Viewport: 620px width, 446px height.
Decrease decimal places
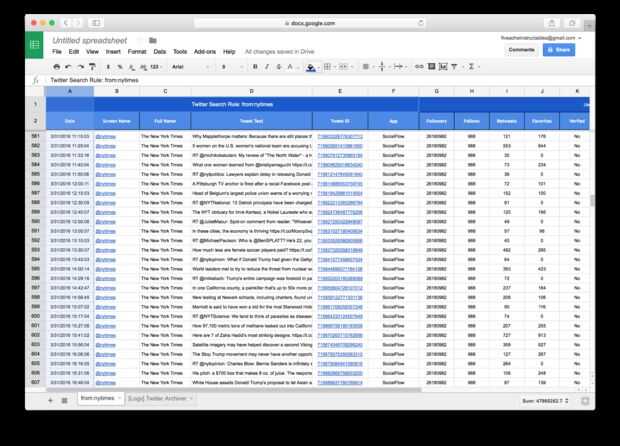coord(131,67)
